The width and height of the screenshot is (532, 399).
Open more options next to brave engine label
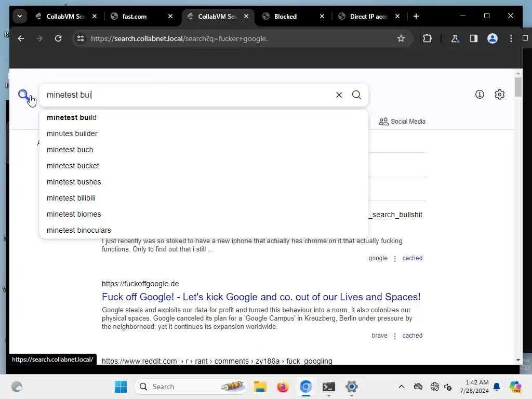pyautogui.click(x=395, y=336)
